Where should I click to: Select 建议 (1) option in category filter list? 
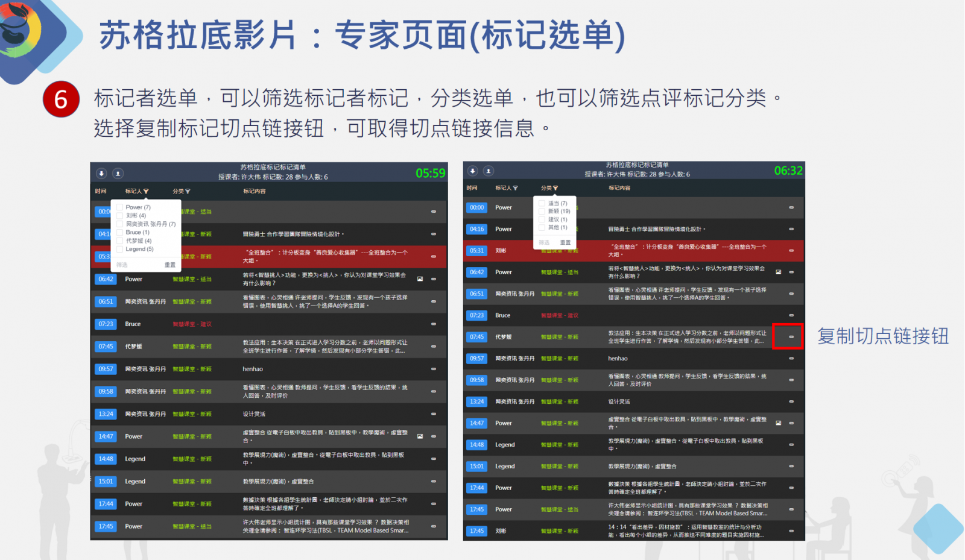542,219
